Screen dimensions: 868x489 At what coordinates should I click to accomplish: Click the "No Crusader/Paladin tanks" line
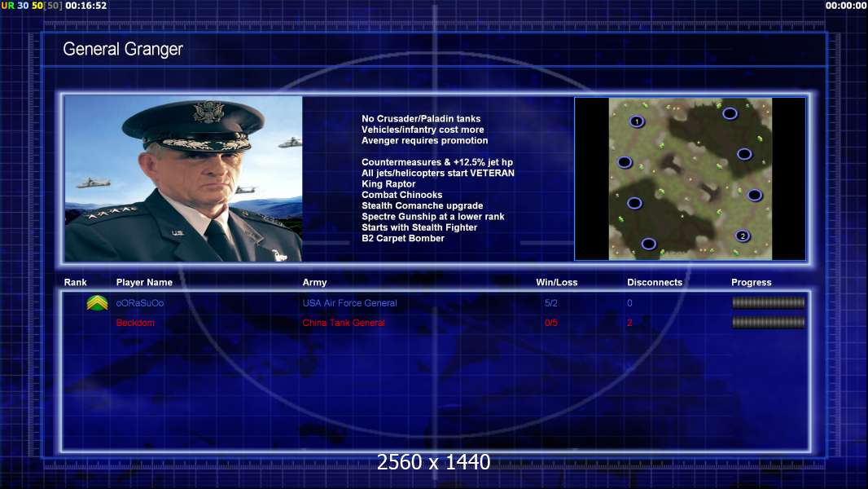coord(421,118)
